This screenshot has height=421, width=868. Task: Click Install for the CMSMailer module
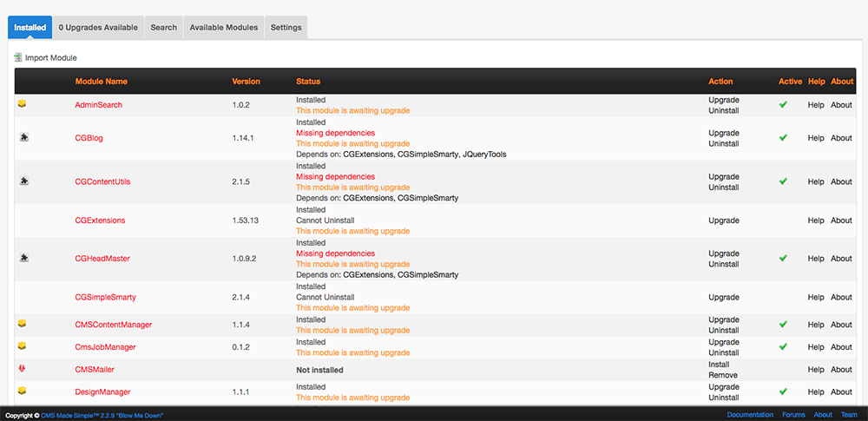coord(720,365)
